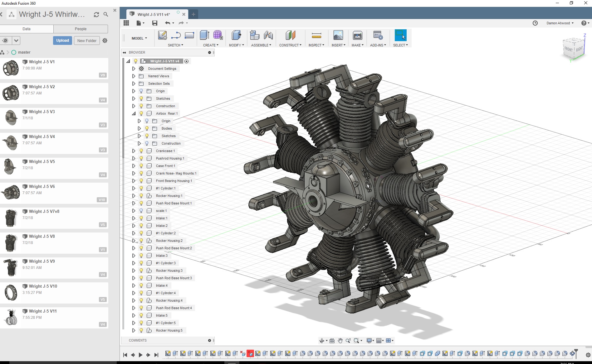Toggle visibility bulb for Crankcase:1

[x=141, y=151]
